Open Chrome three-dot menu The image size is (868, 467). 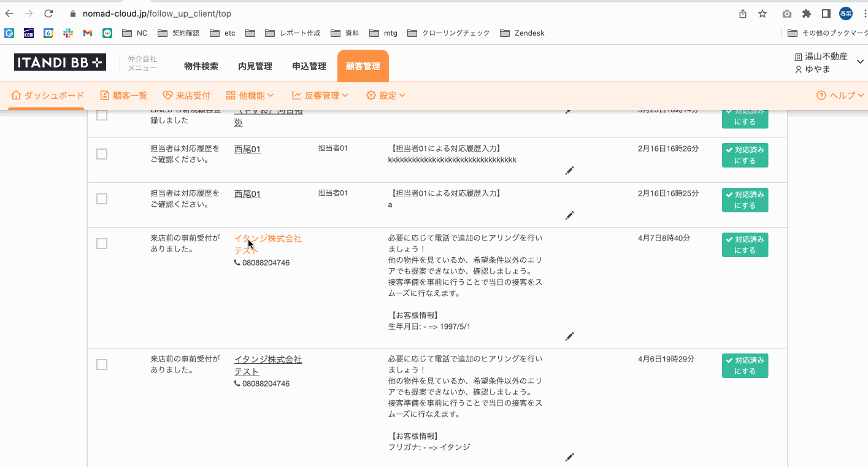[x=864, y=14]
